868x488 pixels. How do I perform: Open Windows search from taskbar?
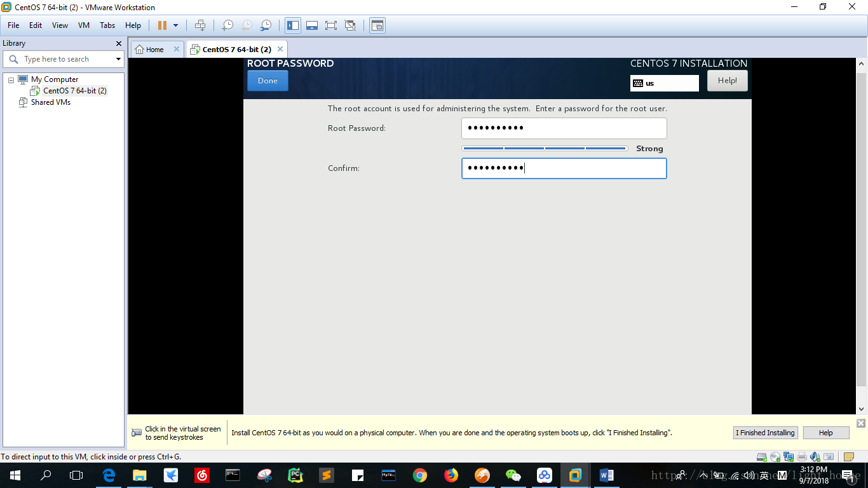[x=46, y=475]
